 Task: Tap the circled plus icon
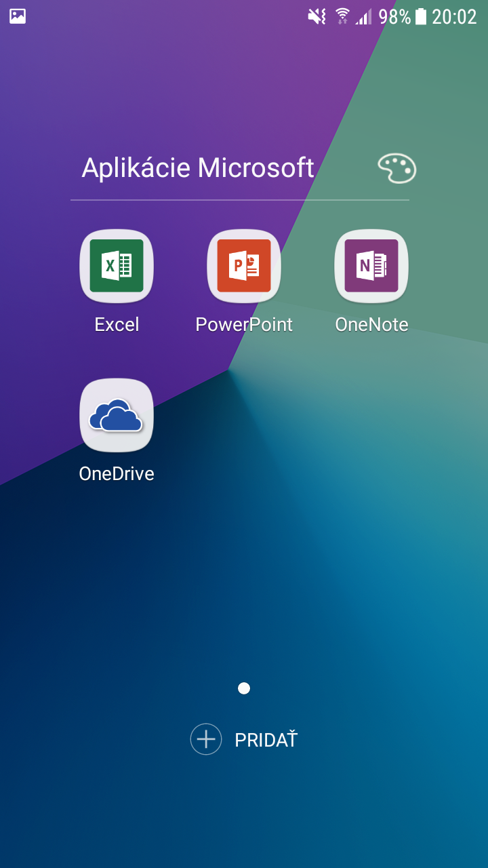click(206, 739)
